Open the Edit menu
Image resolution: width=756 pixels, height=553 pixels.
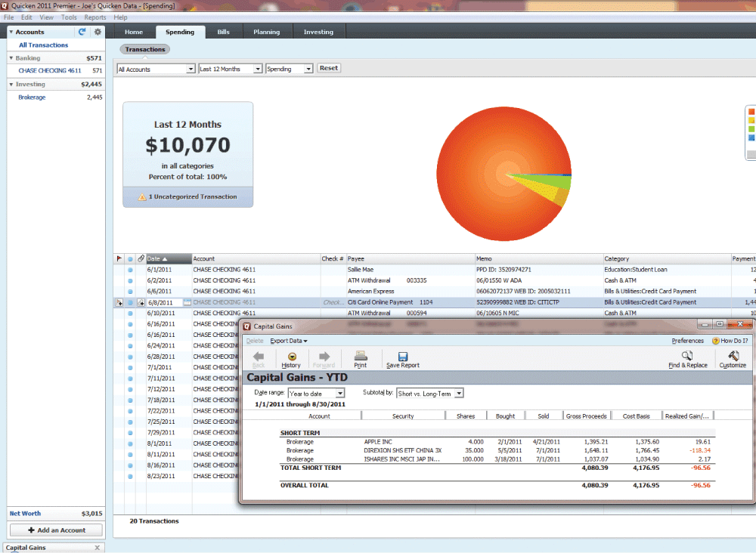[26, 17]
